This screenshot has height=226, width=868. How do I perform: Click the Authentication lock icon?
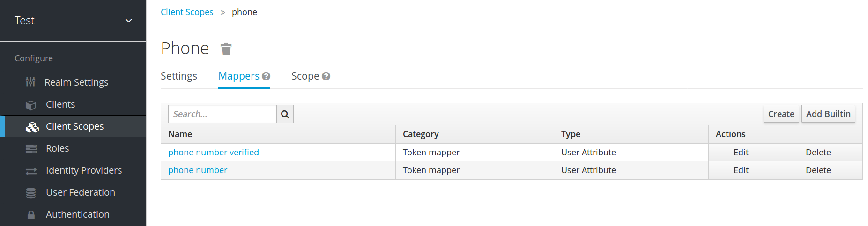pos(31,215)
